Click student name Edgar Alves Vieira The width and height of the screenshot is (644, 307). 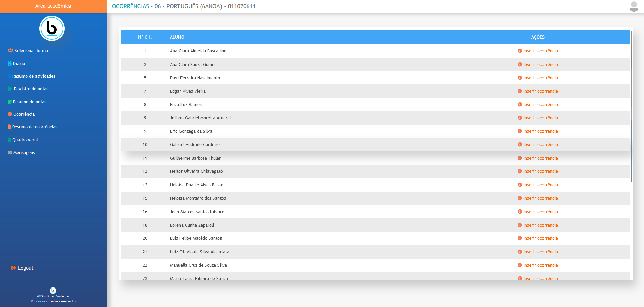coord(188,91)
